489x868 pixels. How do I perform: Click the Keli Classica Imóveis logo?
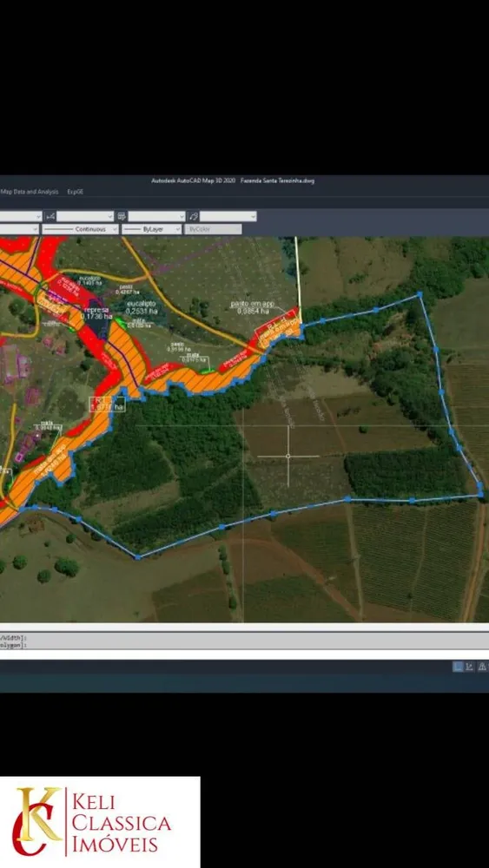click(100, 821)
